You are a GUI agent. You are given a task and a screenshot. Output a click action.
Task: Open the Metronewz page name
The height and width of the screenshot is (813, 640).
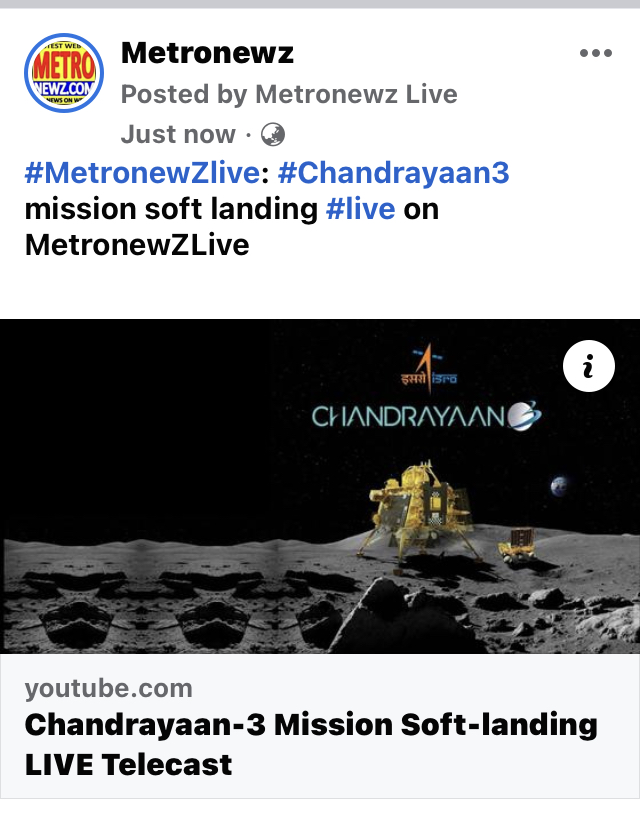[x=207, y=53]
